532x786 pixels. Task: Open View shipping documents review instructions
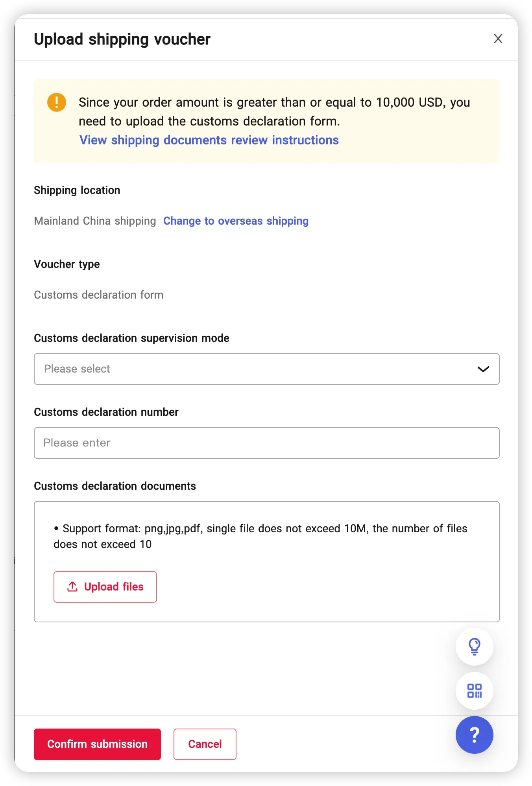pos(209,140)
